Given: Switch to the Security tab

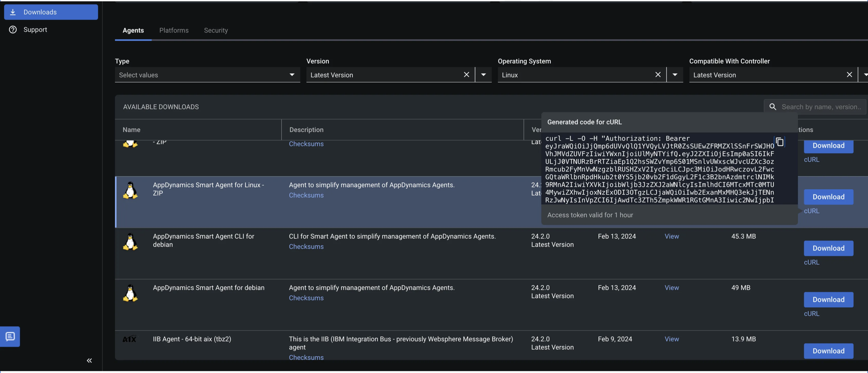Looking at the screenshot, I should click(x=216, y=30).
